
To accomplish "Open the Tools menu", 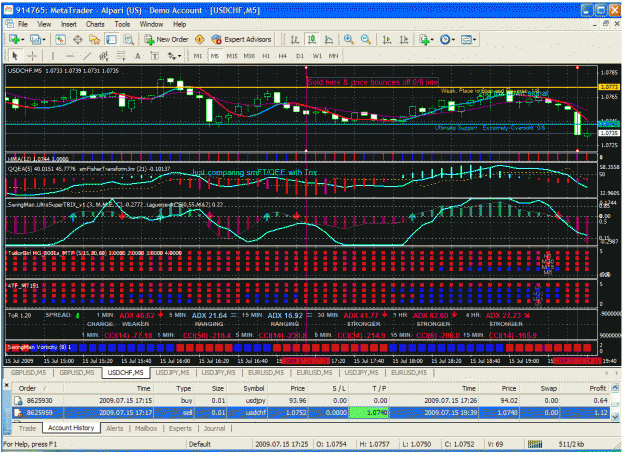I will pyautogui.click(x=122, y=24).
